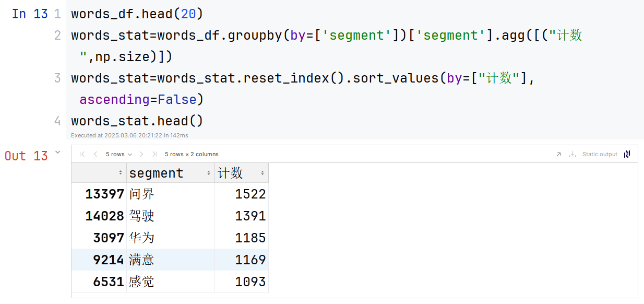The width and height of the screenshot is (644, 304).
Task: Export table data download icon
Action: point(573,154)
